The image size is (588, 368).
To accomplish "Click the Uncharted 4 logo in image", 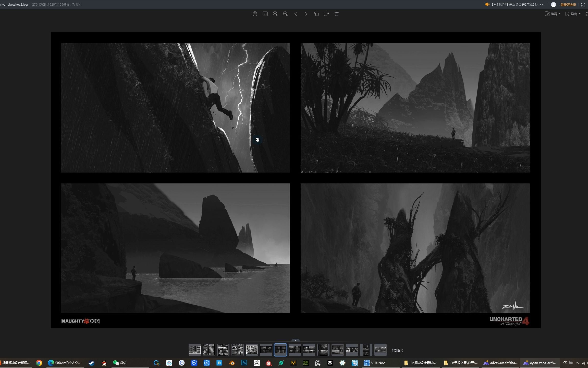I will tap(509, 321).
